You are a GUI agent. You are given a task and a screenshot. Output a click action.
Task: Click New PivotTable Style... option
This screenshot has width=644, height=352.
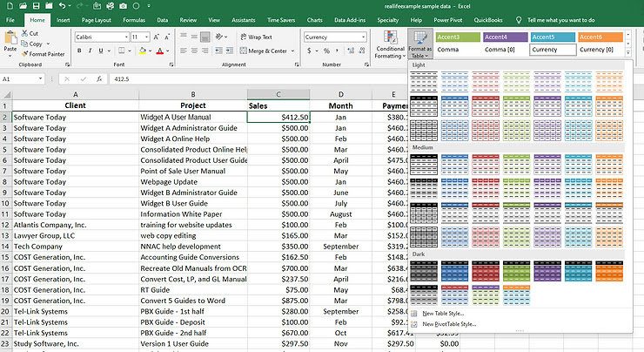(449, 324)
